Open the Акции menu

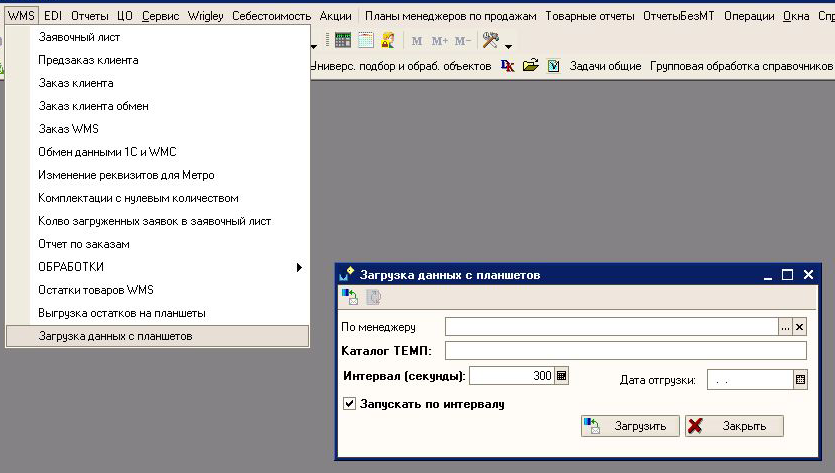click(335, 16)
